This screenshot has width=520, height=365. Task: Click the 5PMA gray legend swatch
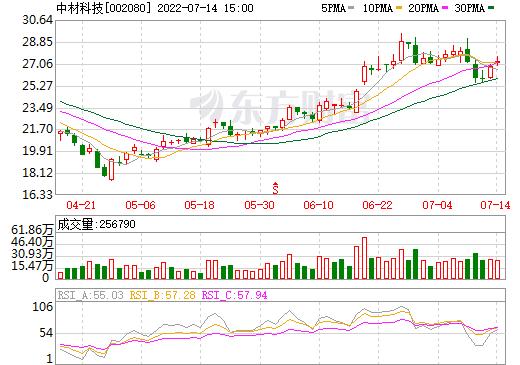coord(351,8)
